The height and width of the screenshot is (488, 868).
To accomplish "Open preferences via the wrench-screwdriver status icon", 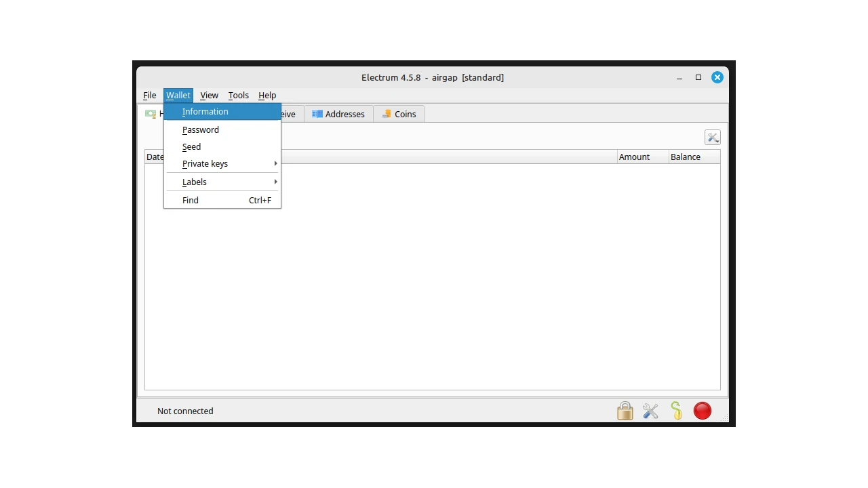I will pos(650,411).
